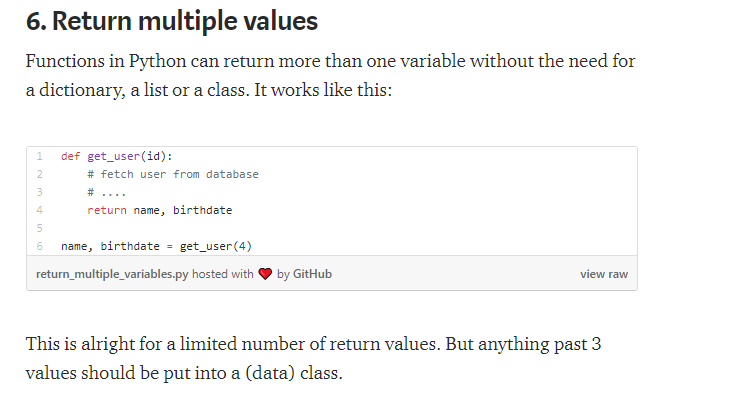Click the '# fetch user from database' comment

tap(173, 174)
